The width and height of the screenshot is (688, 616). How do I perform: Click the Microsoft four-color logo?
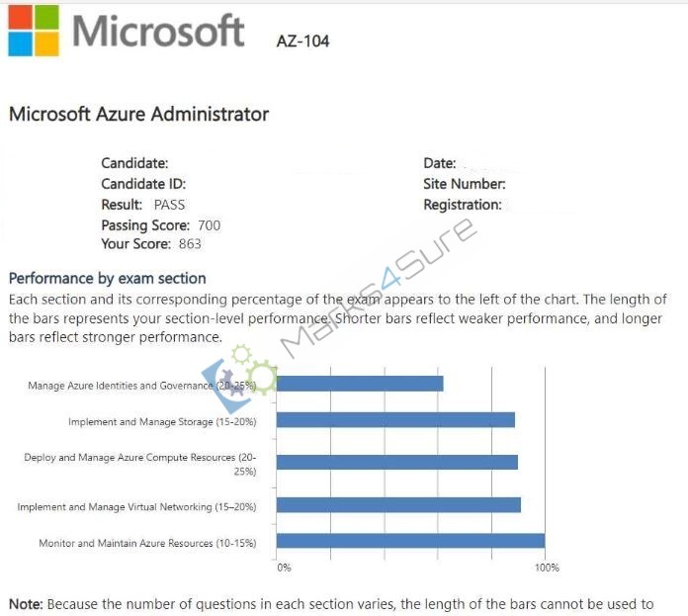(x=34, y=31)
